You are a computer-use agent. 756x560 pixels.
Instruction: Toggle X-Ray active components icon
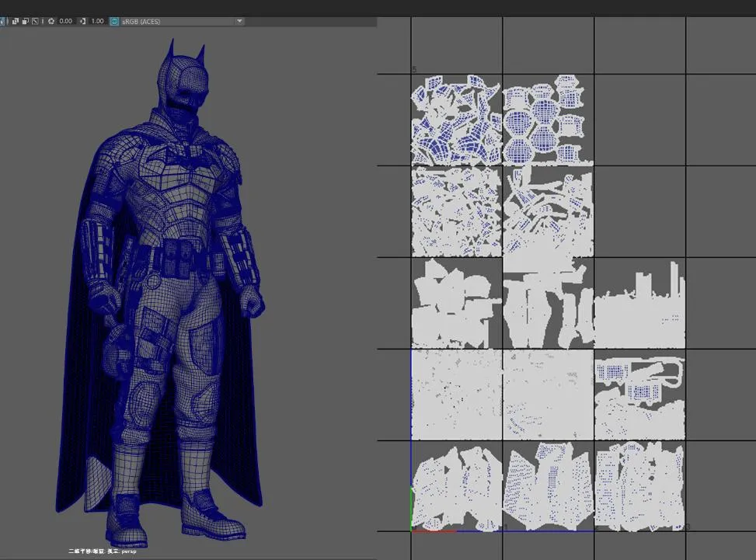click(26, 21)
